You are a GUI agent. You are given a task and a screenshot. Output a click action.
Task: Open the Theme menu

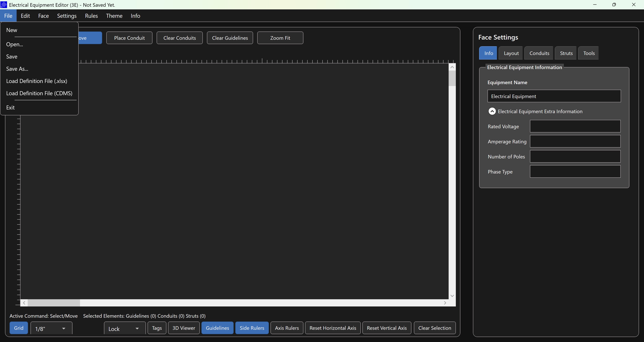[x=114, y=15]
